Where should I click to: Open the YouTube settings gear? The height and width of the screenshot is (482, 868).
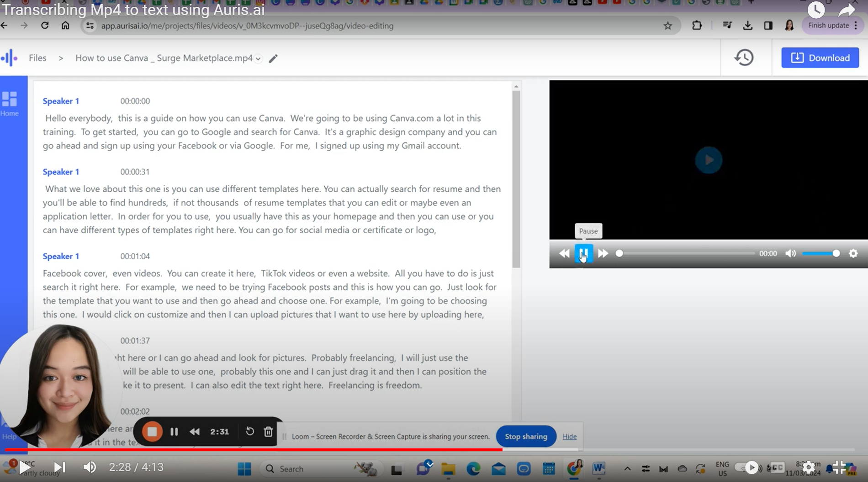(x=809, y=467)
